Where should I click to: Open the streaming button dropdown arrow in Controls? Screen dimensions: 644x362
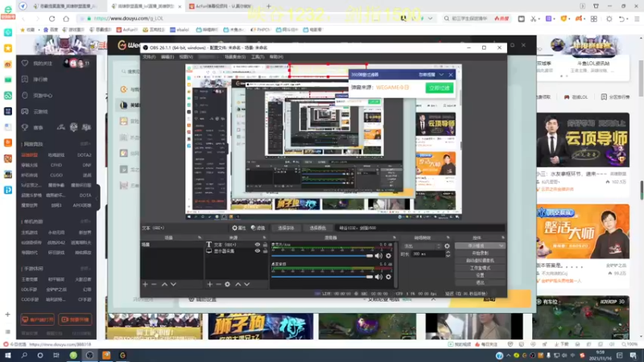coord(501,245)
